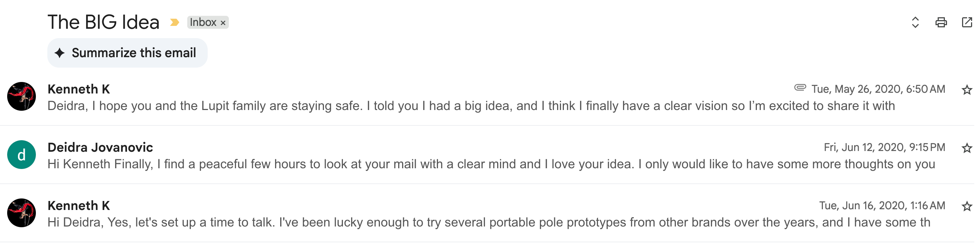Viewport: 980px width, 247px height.
Task: Star Kenneth's May 26 message
Action: pos(967,90)
